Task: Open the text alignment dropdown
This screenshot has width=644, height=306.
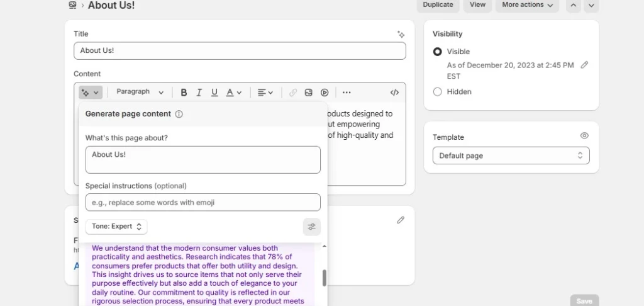Action: tap(265, 93)
